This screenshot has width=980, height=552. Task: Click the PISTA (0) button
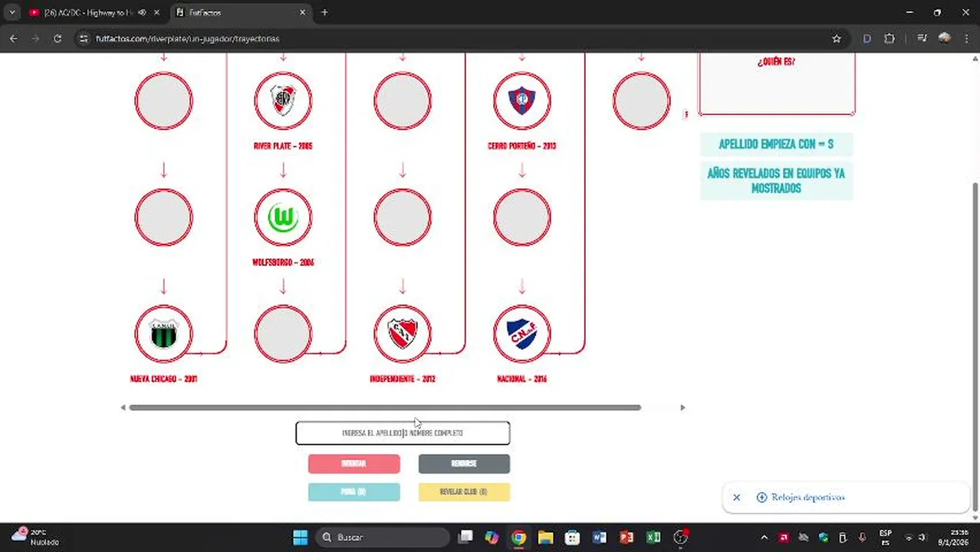[354, 492]
